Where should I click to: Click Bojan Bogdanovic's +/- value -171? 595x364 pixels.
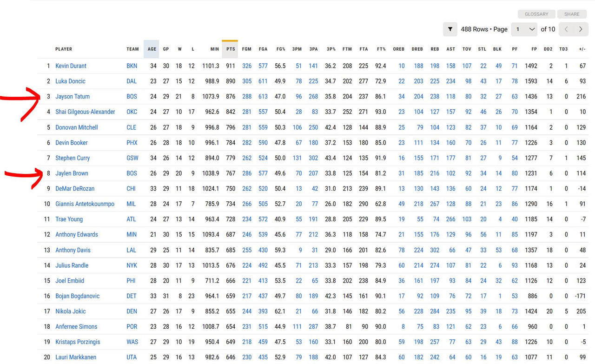[x=579, y=296]
